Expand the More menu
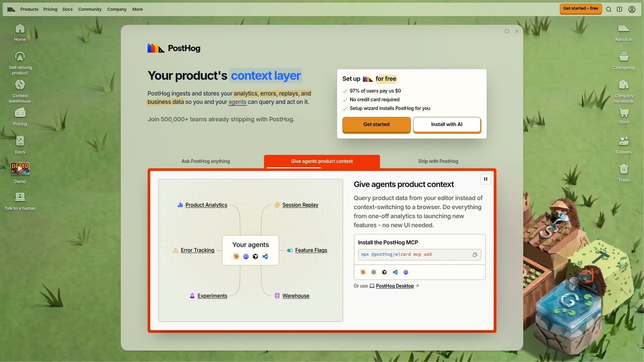The height and width of the screenshot is (362, 644). coord(137,9)
